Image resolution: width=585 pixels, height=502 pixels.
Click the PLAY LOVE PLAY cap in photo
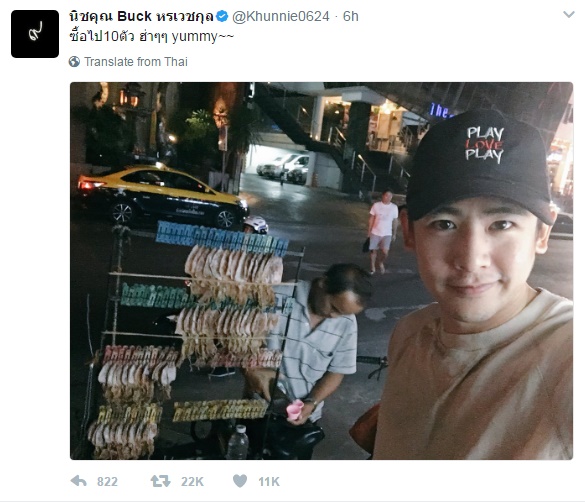(480, 166)
